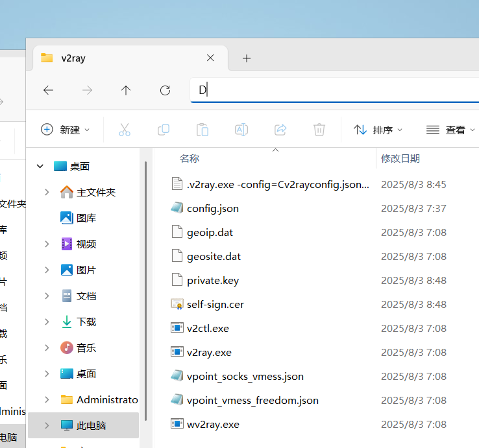
Task: Click the Cut scissors icon
Action: point(125,130)
